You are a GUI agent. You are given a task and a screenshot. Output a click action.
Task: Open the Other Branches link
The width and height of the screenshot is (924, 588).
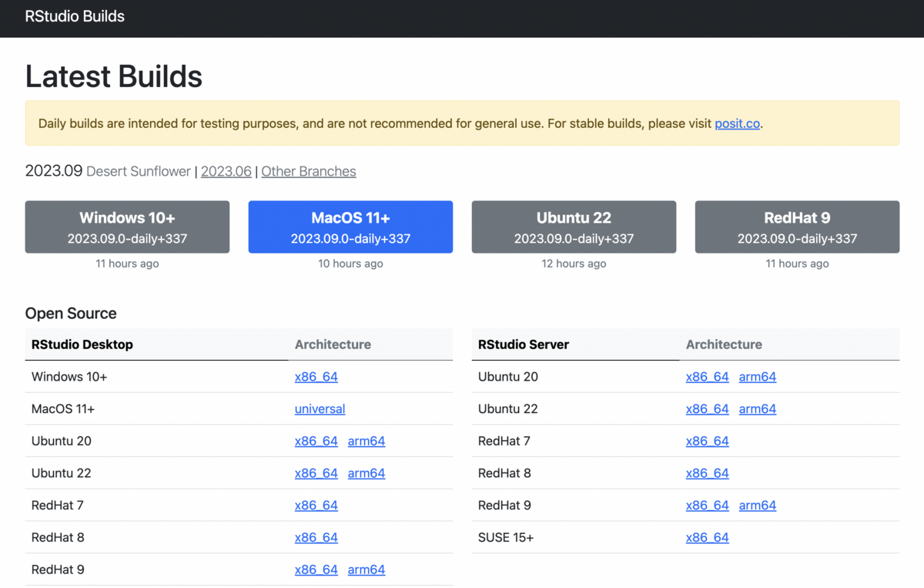pyautogui.click(x=309, y=171)
